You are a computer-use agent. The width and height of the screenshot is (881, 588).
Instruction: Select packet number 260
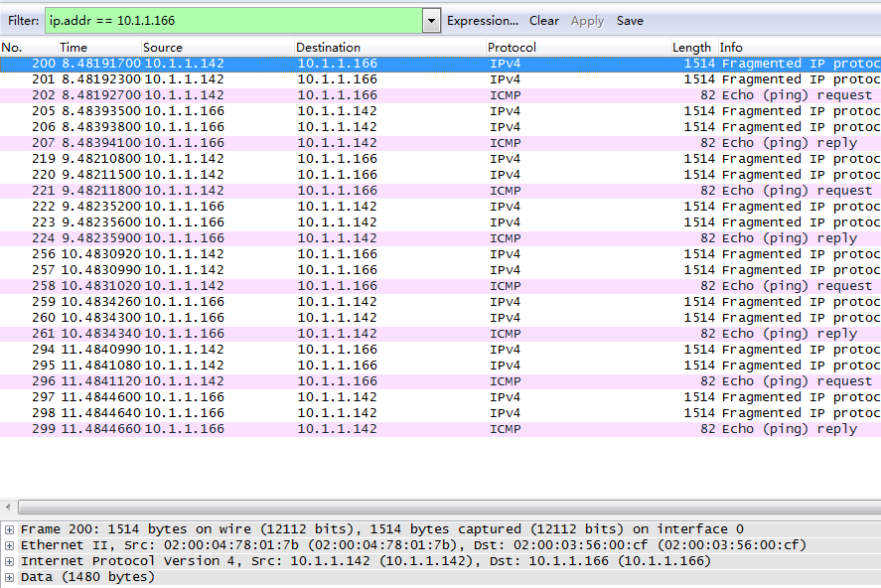tap(441, 318)
